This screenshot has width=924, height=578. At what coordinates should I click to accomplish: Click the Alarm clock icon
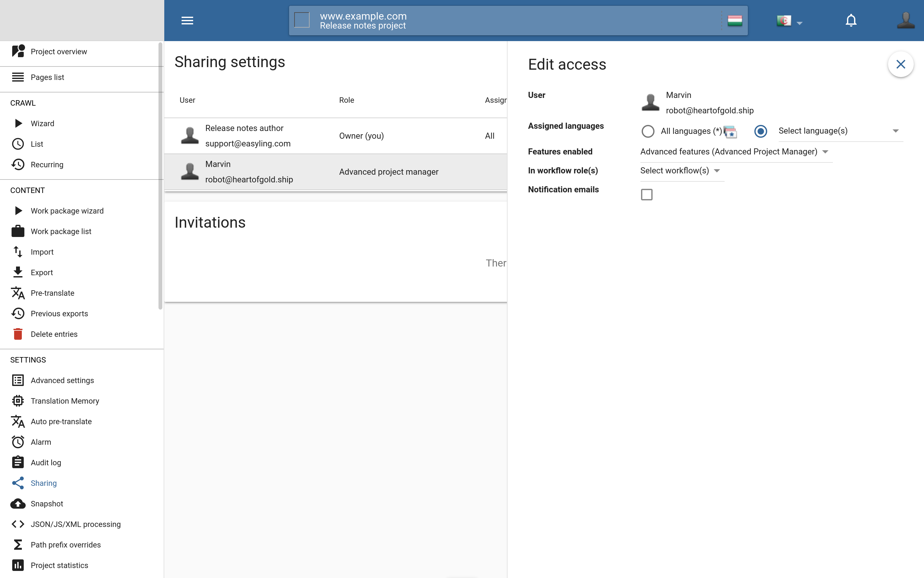click(18, 442)
